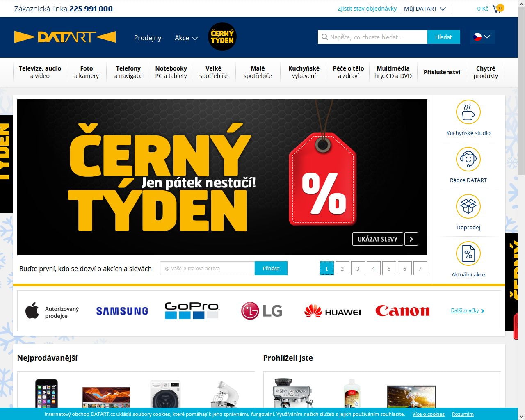Open the shopping cart icon
Screen dimensions: 525x420
498,9
